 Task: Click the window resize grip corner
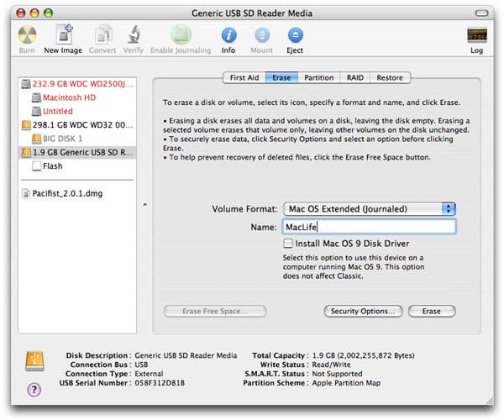coord(490,401)
